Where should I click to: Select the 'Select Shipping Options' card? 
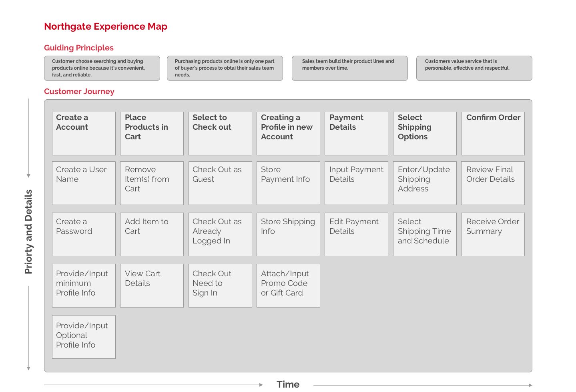point(425,133)
